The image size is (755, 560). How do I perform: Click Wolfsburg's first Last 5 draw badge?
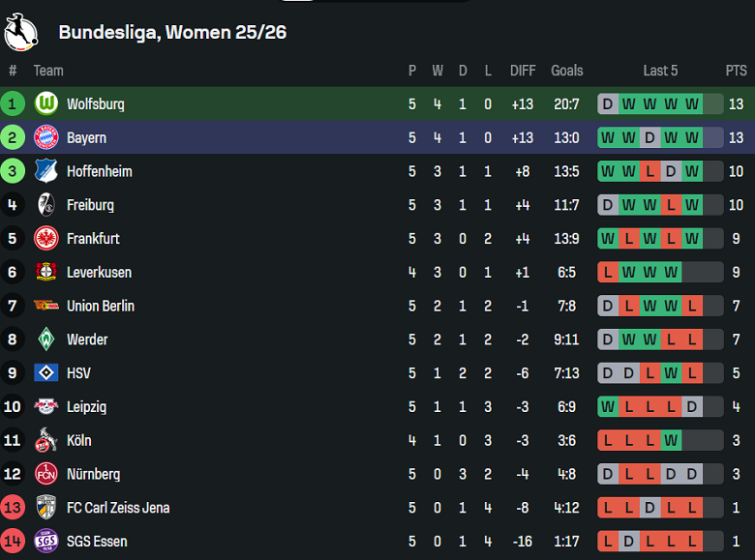[x=608, y=104]
